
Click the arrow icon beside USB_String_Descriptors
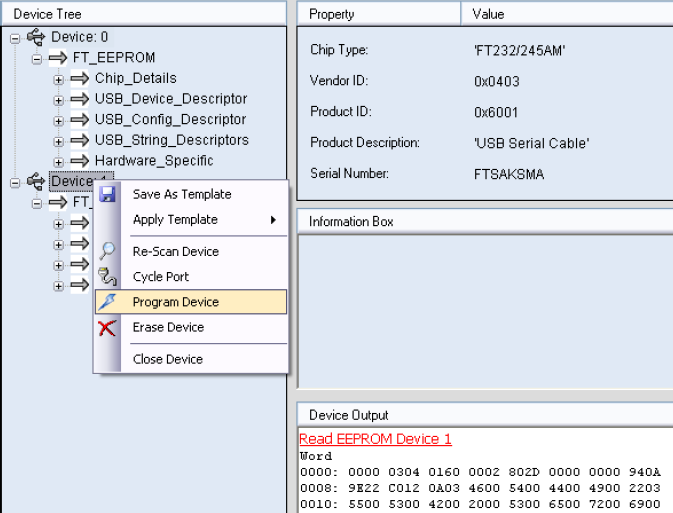pyautogui.click(x=79, y=140)
